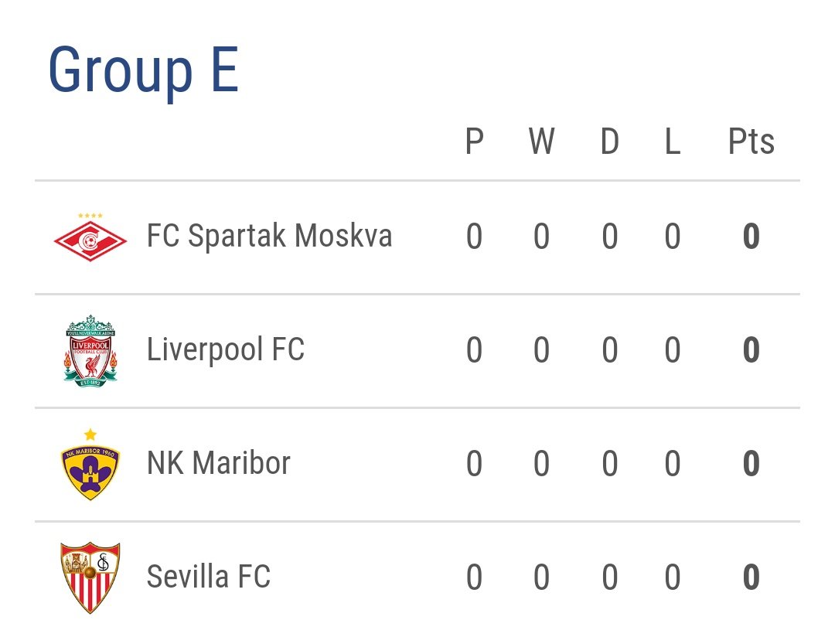Screen dimensions: 835x644
Task: Open Sevilla FC team link
Action: tap(208, 577)
